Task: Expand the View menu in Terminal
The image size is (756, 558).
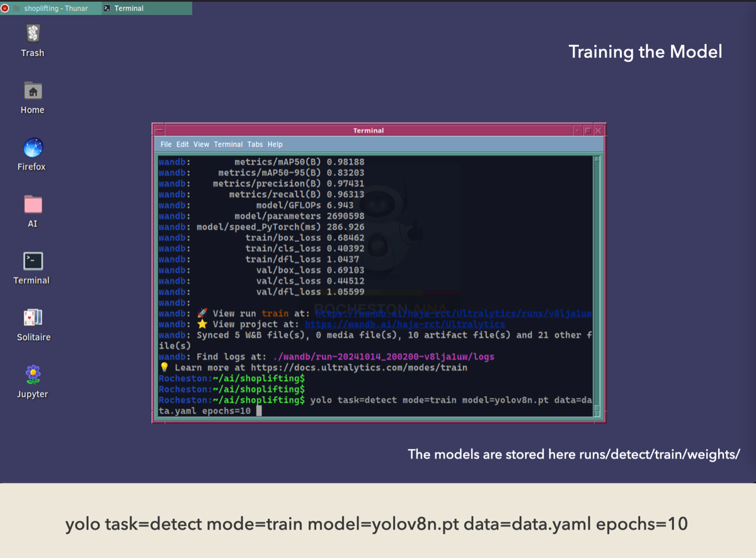Action: (x=201, y=144)
